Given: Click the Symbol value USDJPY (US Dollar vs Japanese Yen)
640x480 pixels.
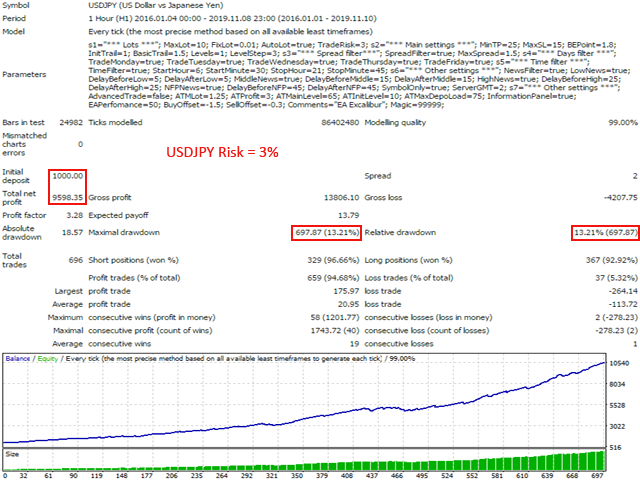Looking at the screenshot, I should pyautogui.click(x=156, y=6).
